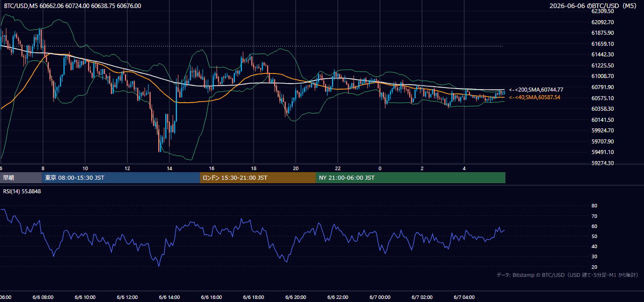
Task: Click RSI scale value 50
Action: pyautogui.click(x=594, y=236)
